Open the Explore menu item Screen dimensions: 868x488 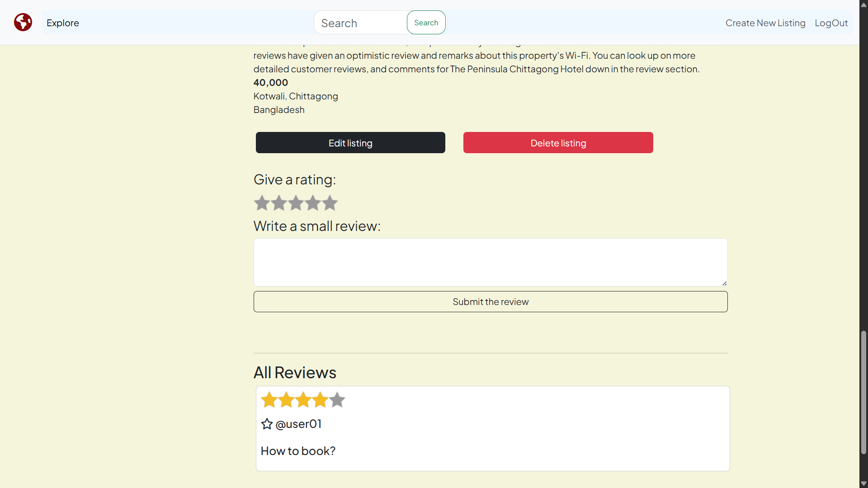click(x=63, y=23)
